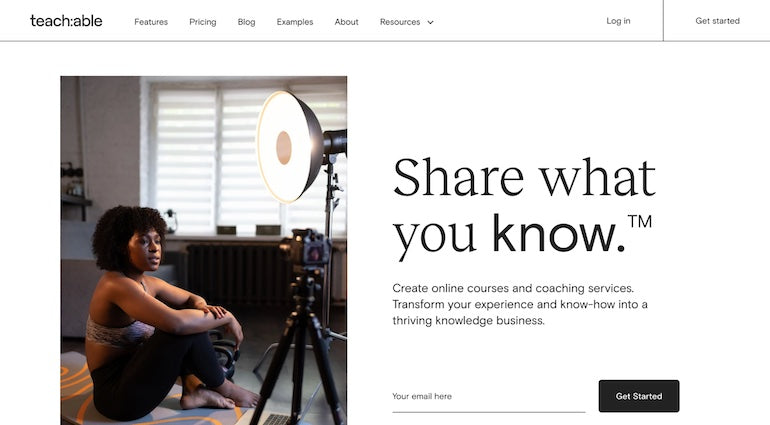Click the trademark symbol after the headline
The height and width of the screenshot is (425, 770).
point(639,221)
